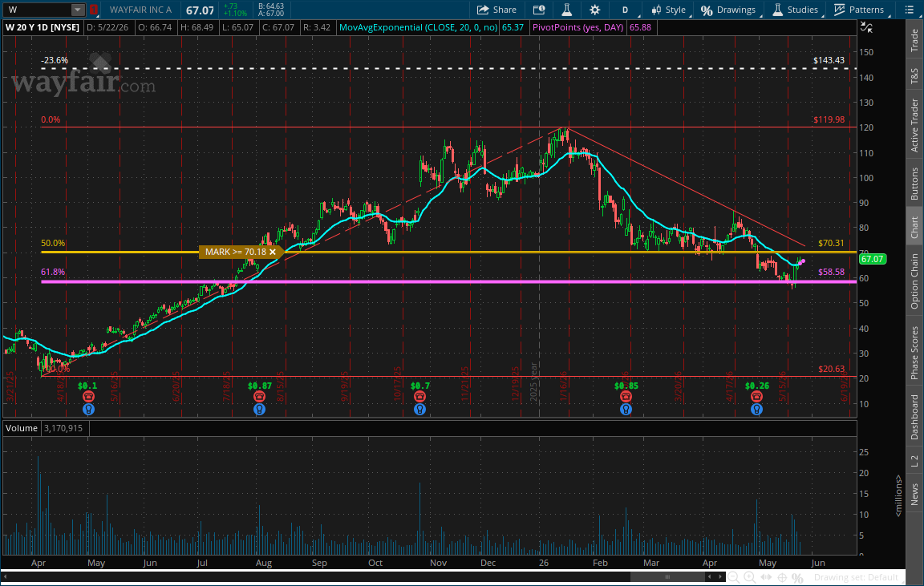This screenshot has height=586, width=924.
Task: Click the horizontal scrollbar thumb
Action: tap(667, 577)
